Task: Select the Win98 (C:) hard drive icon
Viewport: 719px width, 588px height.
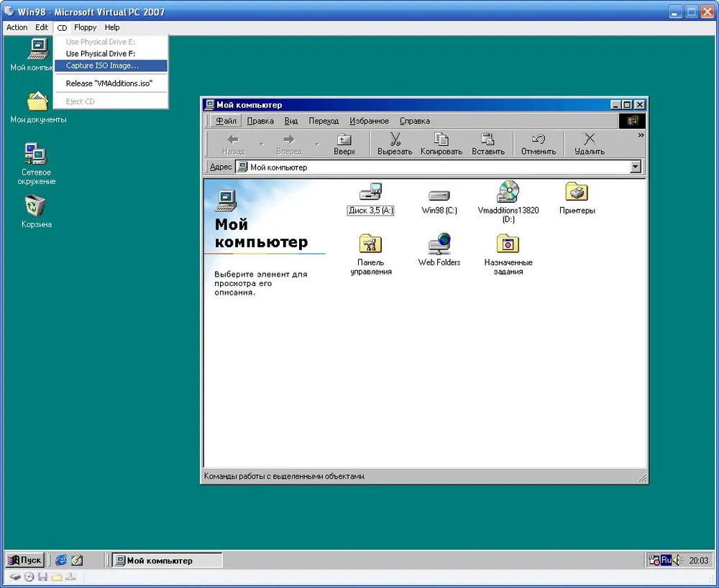Action: coord(439,195)
